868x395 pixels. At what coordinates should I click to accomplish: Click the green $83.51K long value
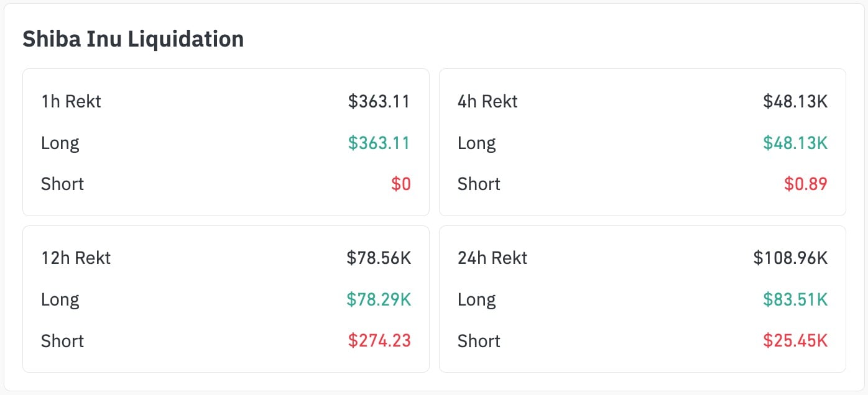(x=795, y=300)
